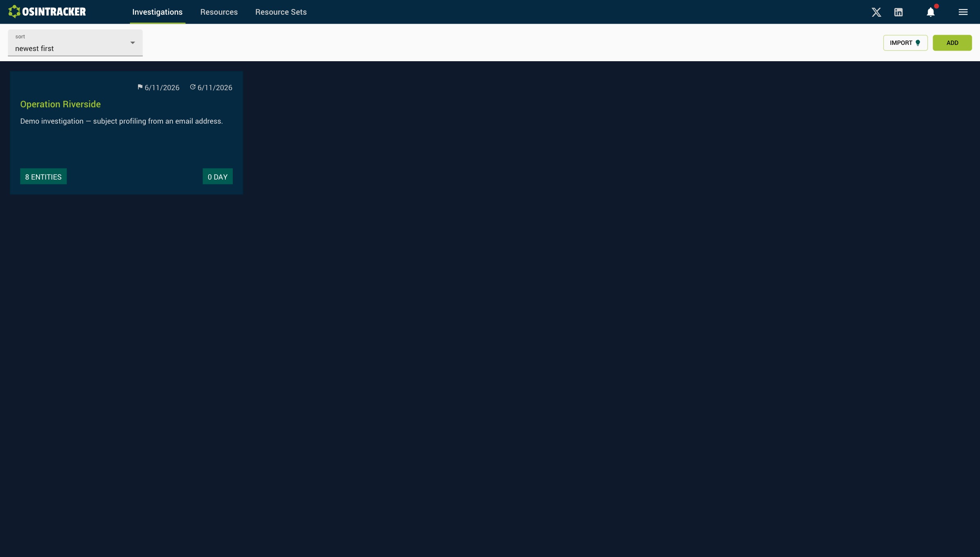Click the last-updated clock icon

193,87
